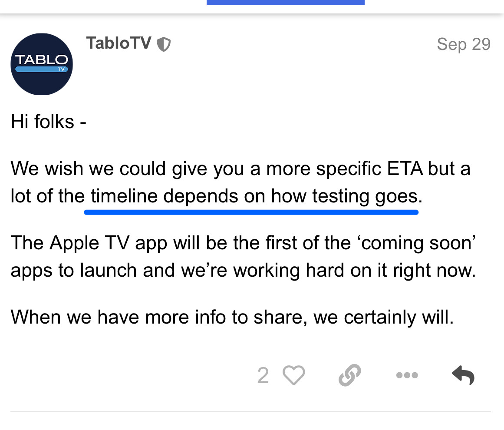Open the TabloTV round logo avatar
The width and height of the screenshot is (504, 430).
(x=42, y=64)
